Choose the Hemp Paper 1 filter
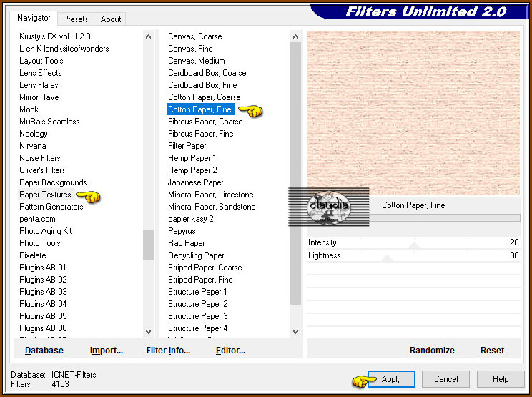 coord(192,158)
